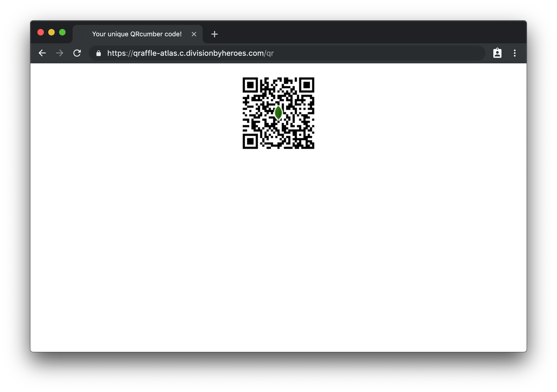The height and width of the screenshot is (392, 557).
Task: Maximize window with the green button
Action: (62, 32)
